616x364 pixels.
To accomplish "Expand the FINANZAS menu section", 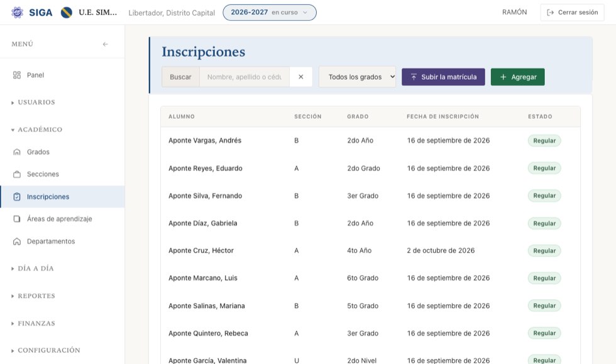I will (33, 324).
